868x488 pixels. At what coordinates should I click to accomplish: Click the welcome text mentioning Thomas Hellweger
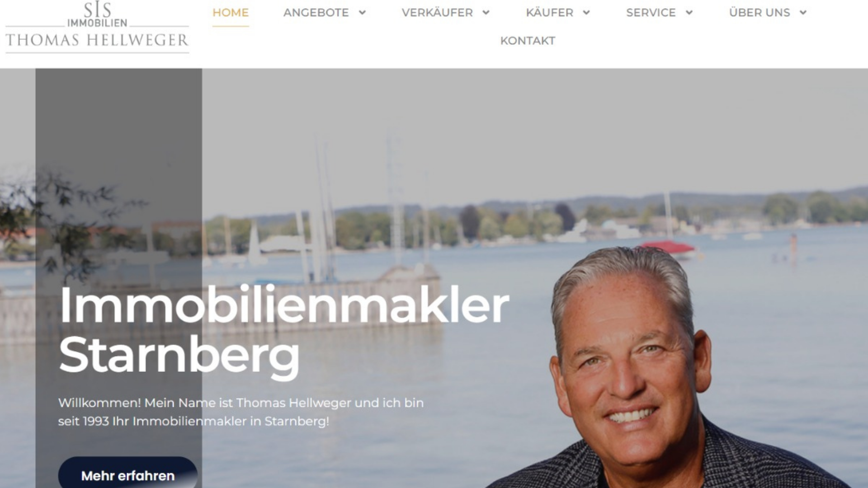click(x=241, y=412)
